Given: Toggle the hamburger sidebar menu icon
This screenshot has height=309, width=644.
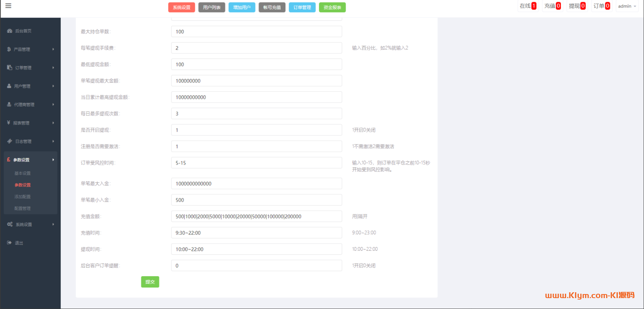Looking at the screenshot, I should pos(8,6).
